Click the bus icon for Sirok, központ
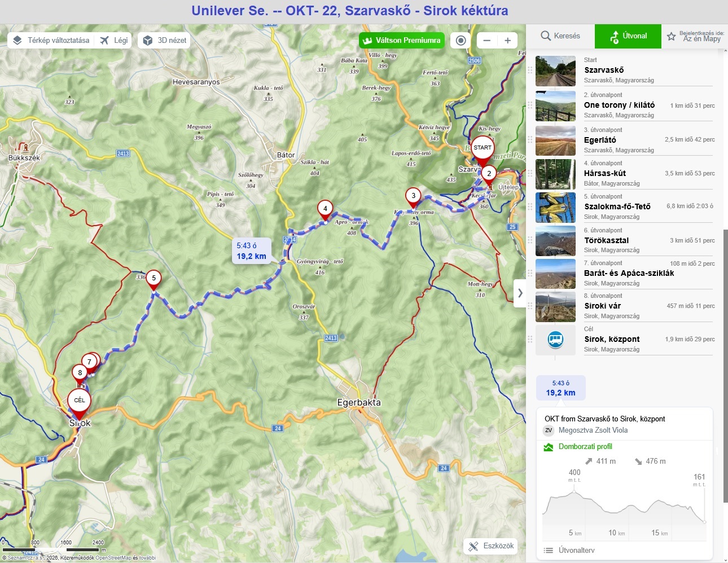 point(555,340)
